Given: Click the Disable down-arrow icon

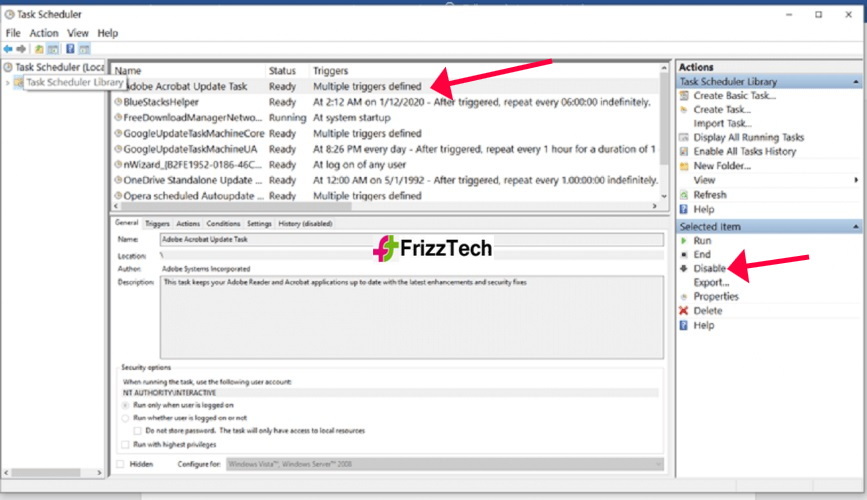Looking at the screenshot, I should (x=684, y=268).
